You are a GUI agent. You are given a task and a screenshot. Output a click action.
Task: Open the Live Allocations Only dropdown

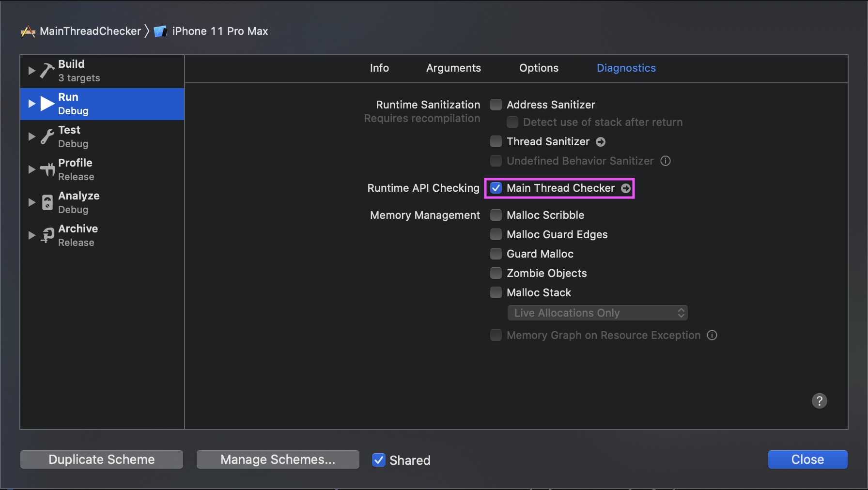pyautogui.click(x=597, y=313)
